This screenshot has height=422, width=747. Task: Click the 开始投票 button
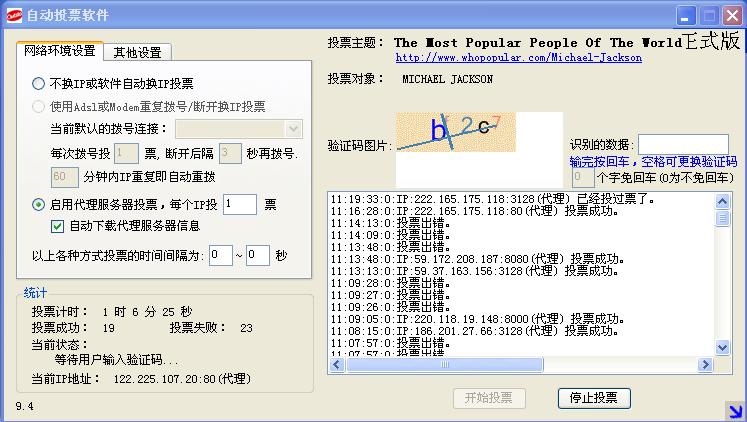[489, 398]
